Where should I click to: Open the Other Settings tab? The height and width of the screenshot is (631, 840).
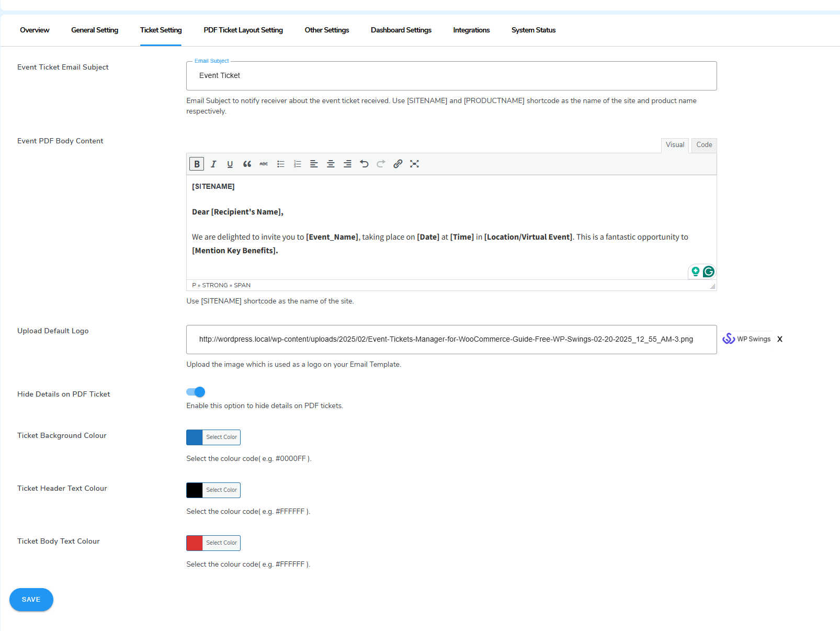327,30
